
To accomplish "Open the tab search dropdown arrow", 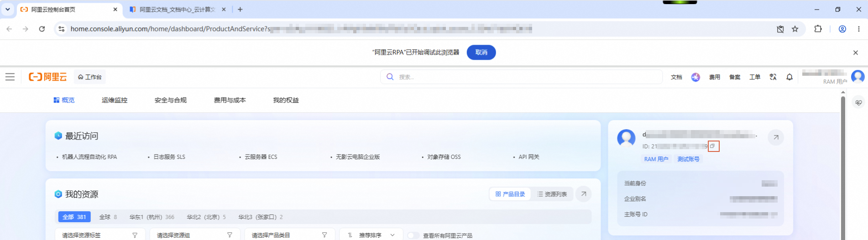I will click(x=8, y=9).
